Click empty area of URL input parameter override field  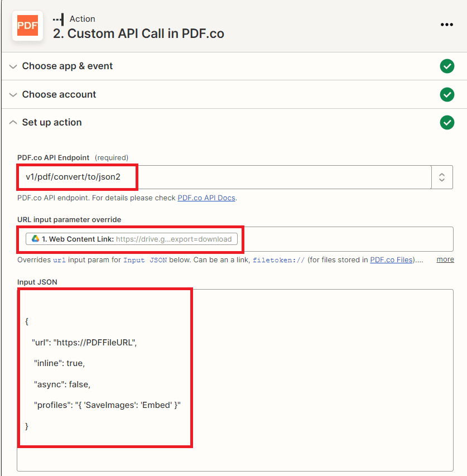point(346,239)
